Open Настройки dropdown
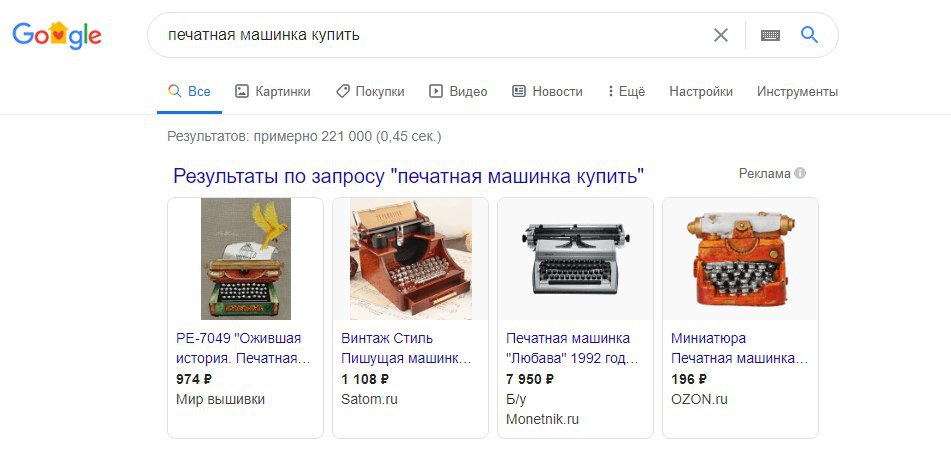 [x=701, y=92]
